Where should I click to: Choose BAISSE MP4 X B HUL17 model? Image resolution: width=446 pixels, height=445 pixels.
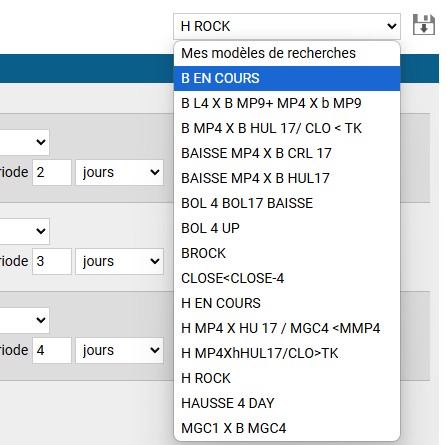point(287,178)
